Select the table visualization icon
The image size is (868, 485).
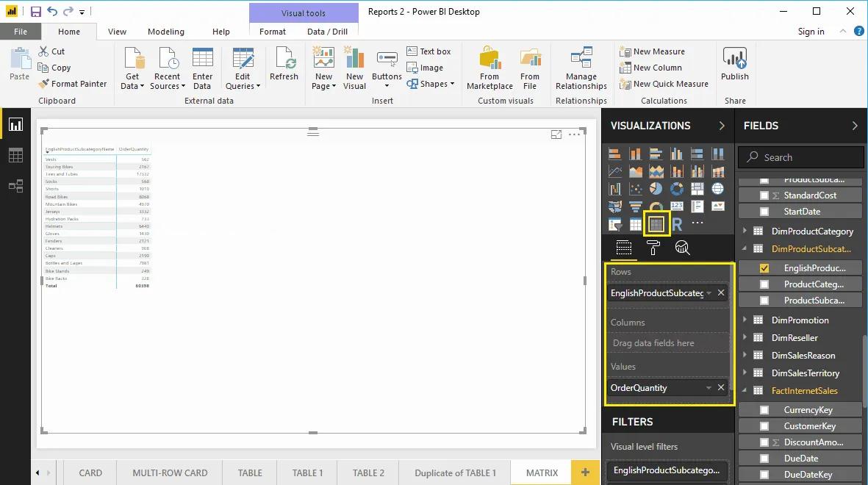point(634,224)
